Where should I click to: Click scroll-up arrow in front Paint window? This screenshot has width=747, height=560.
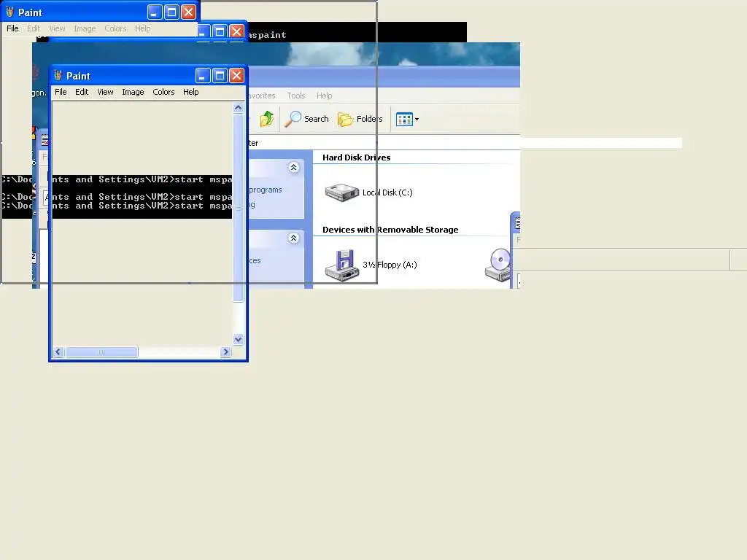pyautogui.click(x=239, y=108)
